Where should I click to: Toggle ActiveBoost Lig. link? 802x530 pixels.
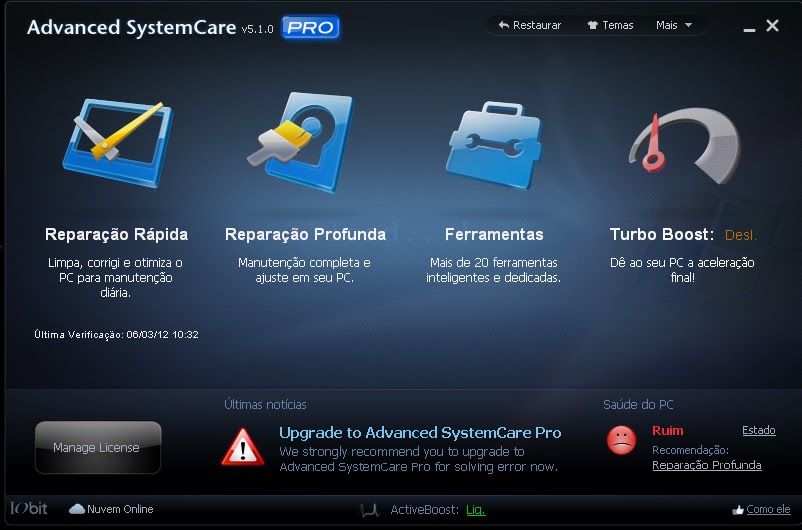coord(476,510)
